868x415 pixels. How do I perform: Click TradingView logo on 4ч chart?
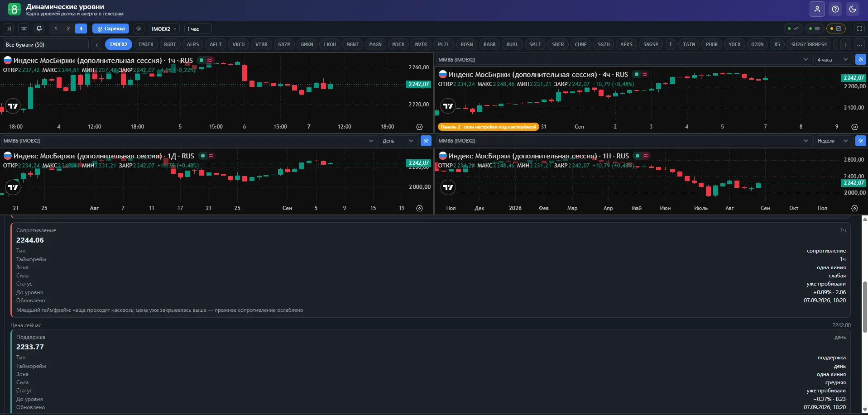448,106
